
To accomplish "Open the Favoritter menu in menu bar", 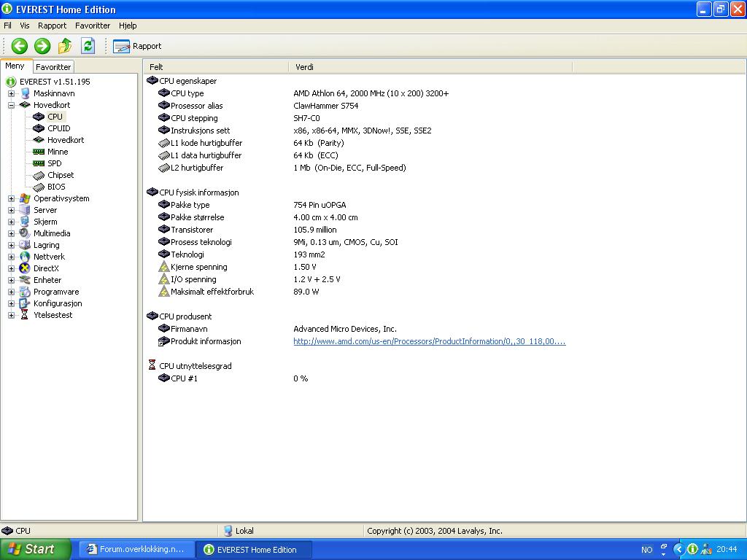I will 93,26.
